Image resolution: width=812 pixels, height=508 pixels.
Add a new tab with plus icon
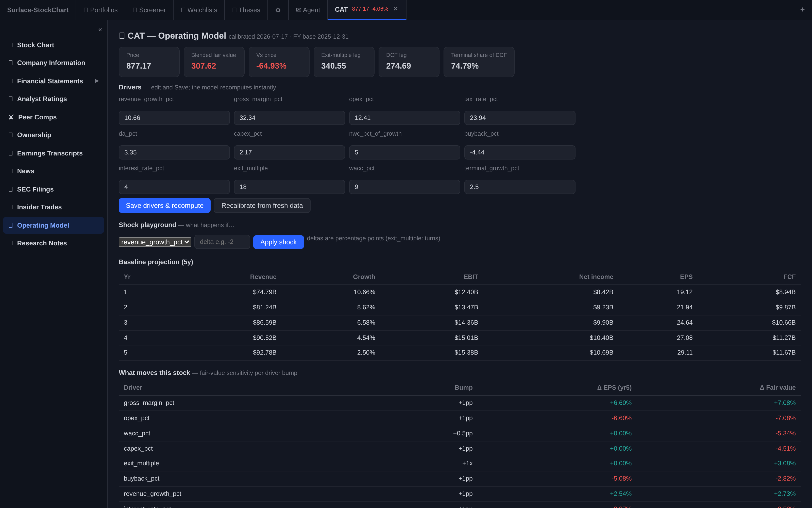coord(802,10)
